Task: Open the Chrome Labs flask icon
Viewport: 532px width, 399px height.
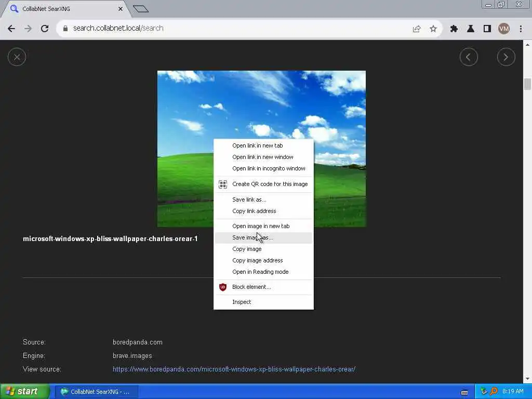Action: [471, 29]
